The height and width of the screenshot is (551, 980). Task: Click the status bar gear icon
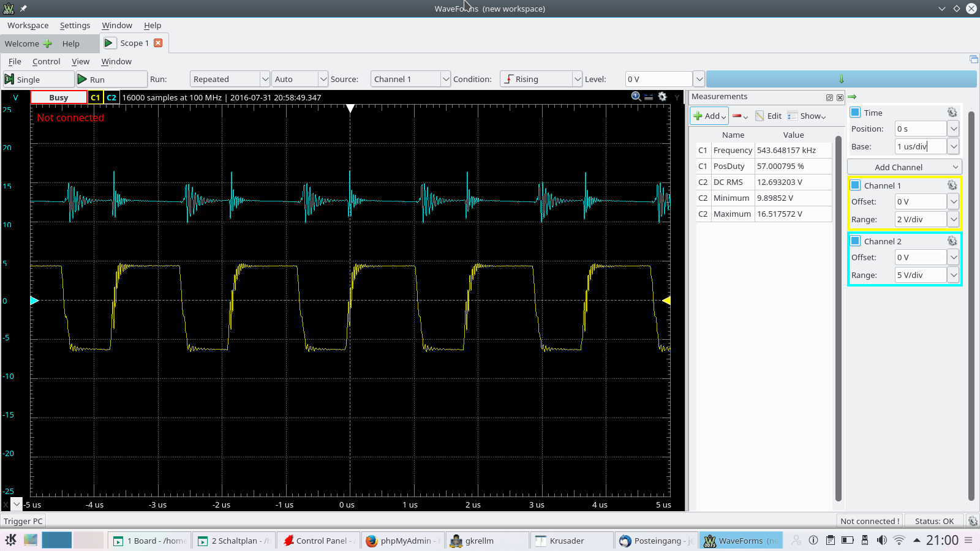point(973,521)
